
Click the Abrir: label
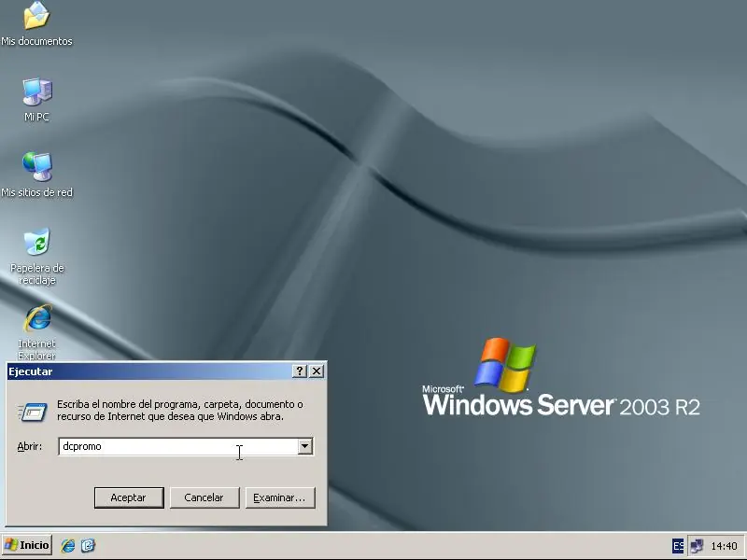click(x=30, y=447)
